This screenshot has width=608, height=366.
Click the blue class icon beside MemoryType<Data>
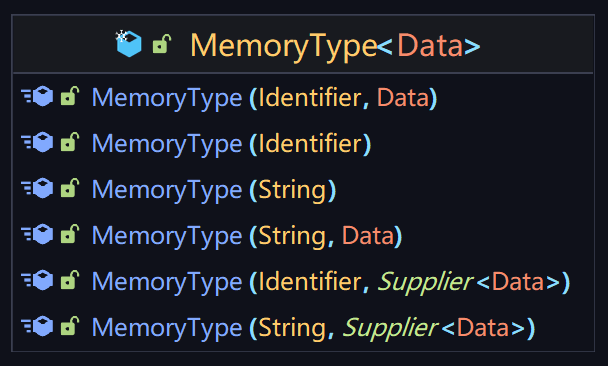point(129,44)
